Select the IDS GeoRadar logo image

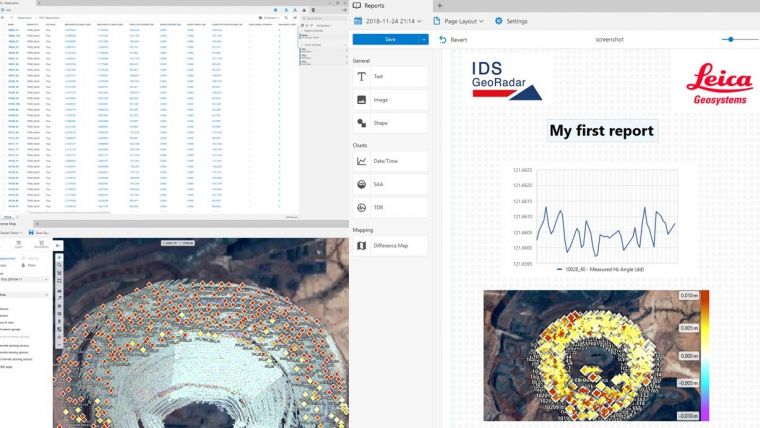point(507,80)
